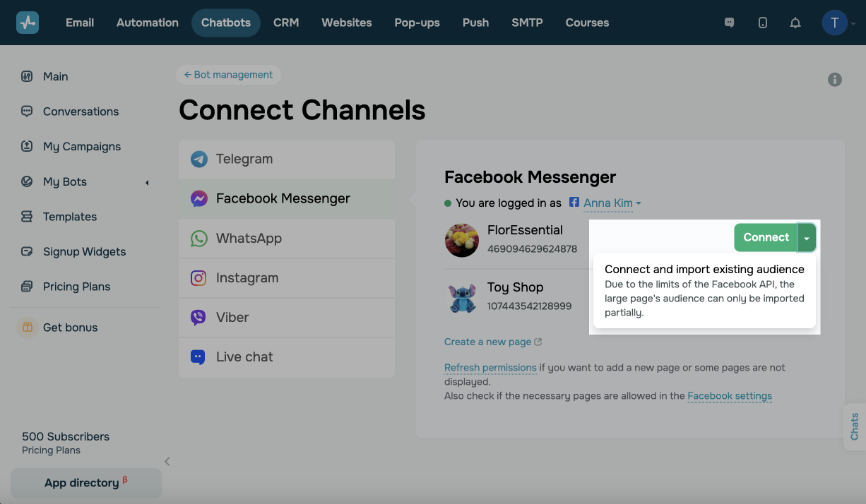This screenshot has width=866, height=504.
Task: Click the SendPulse logo icon
Action: [28, 23]
